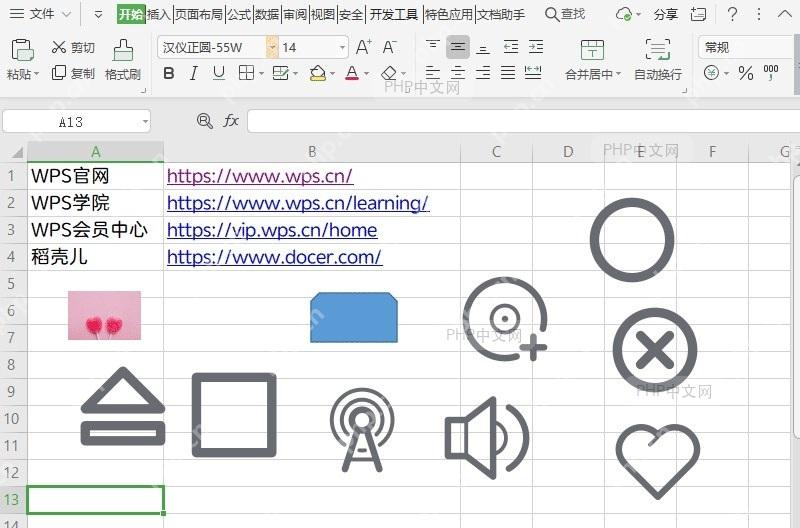800x528 pixels.
Task: Click the currency format icon
Action: 711,73
